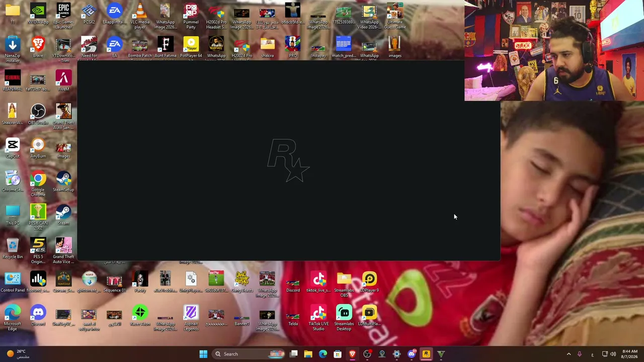644x362 pixels.
Task: Select the Google Chrome desktop shortcut
Action: point(38,184)
